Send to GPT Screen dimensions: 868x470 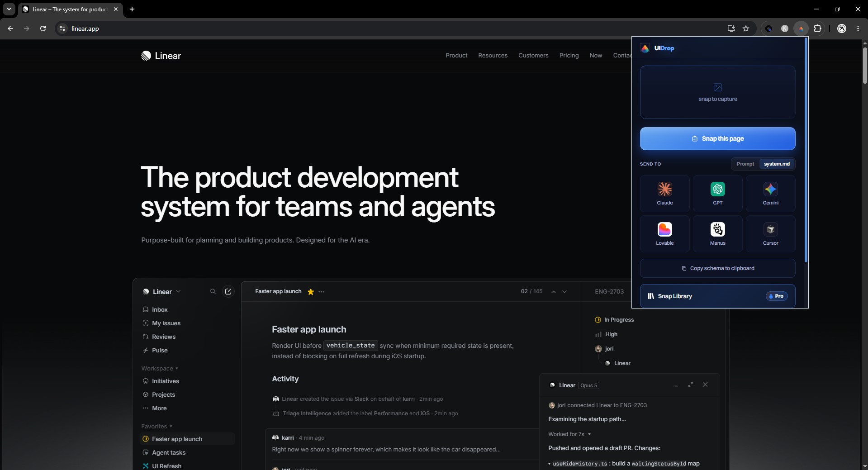[x=717, y=194]
